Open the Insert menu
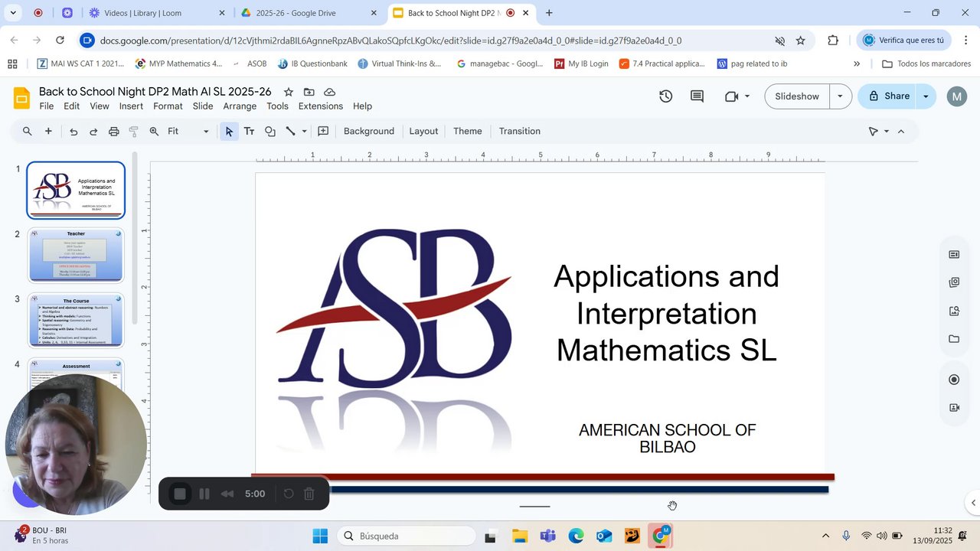 coord(131,106)
